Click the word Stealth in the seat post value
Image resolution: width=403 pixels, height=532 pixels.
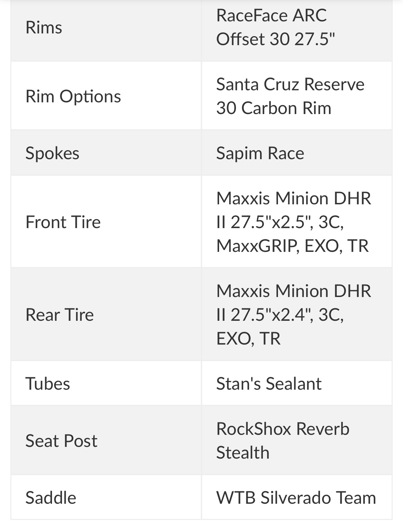tap(242, 452)
